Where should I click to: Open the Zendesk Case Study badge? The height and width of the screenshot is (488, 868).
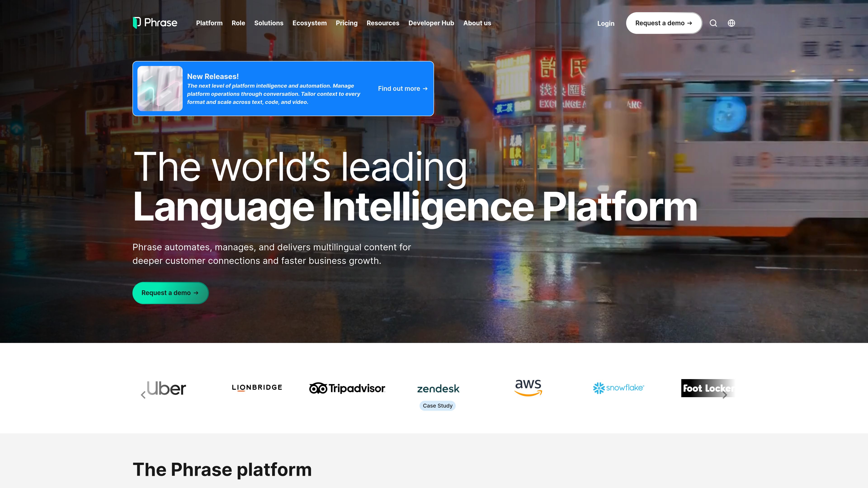click(438, 406)
